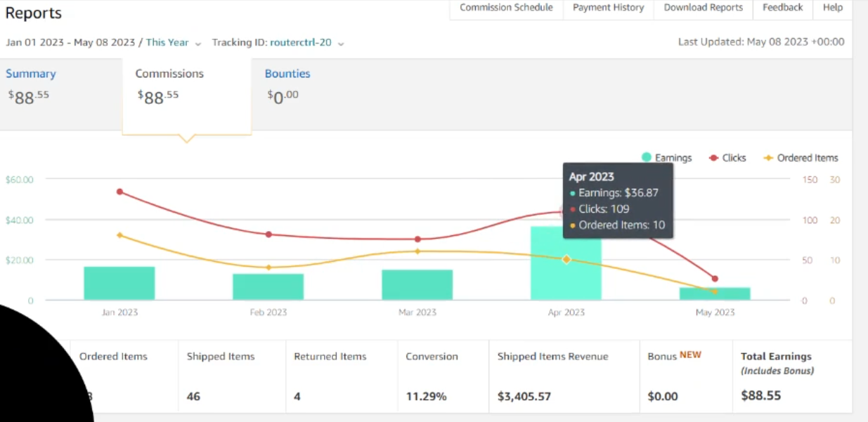
Task: Click the Jan 2023 earnings bar
Action: tap(119, 284)
